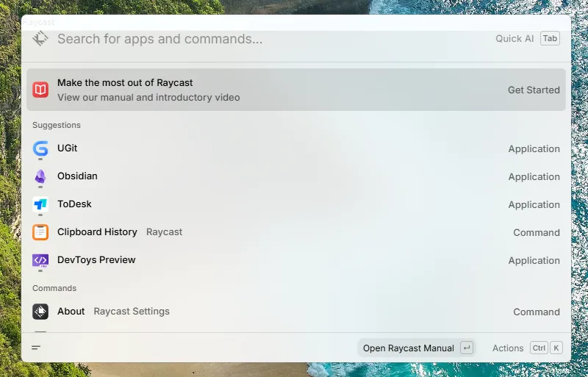Click the About Raycast command icon

(x=40, y=312)
